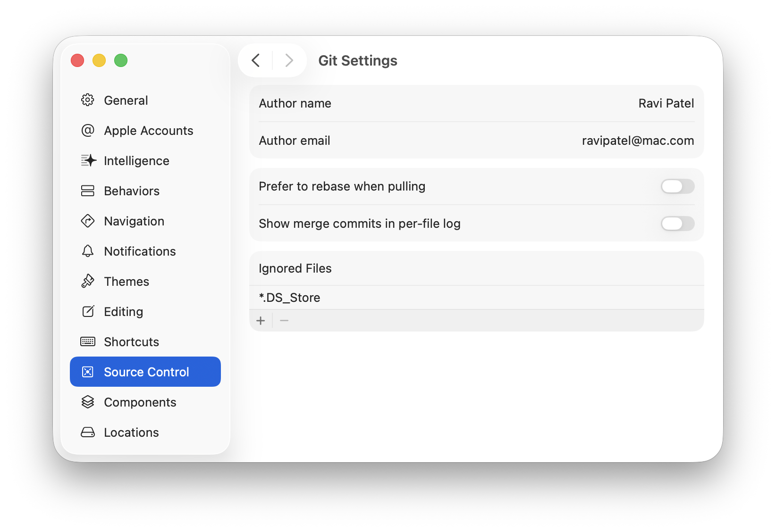Screen dimensions: 776x532
Task: Edit the Author email ravipatel@mac.com
Action: pyautogui.click(x=638, y=141)
